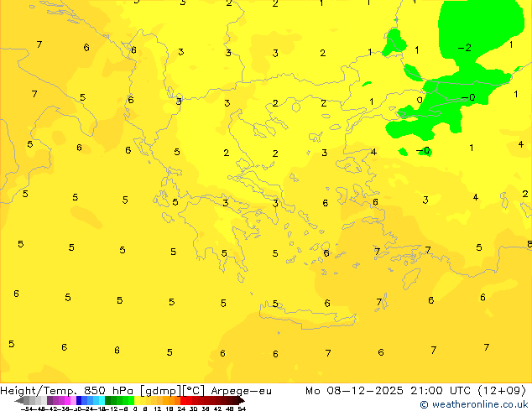The height and width of the screenshot is (411, 532).
Task: Click the weatheronline.co.uk copyright link
Action: pos(474,404)
